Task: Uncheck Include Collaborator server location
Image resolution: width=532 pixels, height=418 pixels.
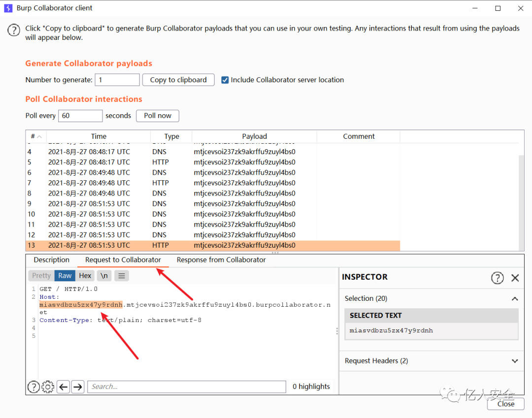Action: pos(225,80)
